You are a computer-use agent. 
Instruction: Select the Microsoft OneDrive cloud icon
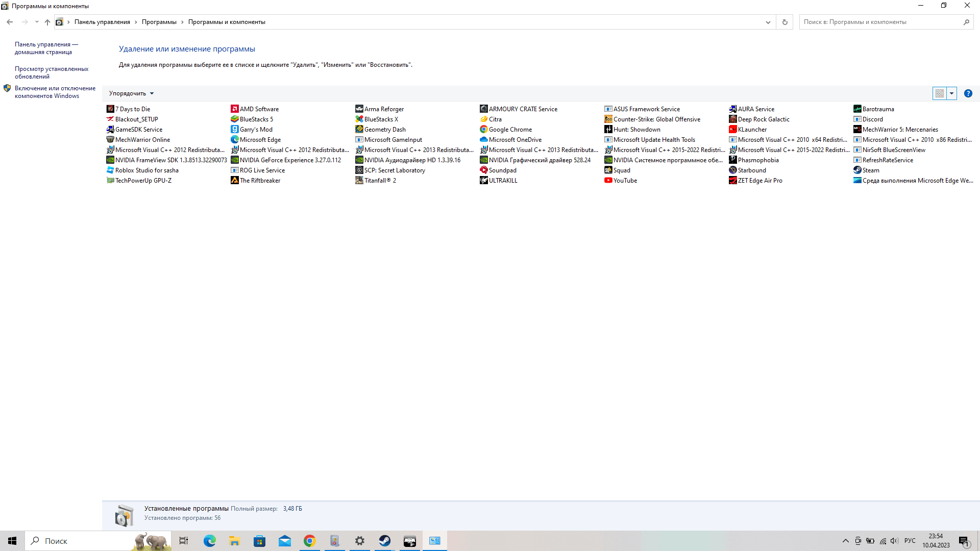484,139
